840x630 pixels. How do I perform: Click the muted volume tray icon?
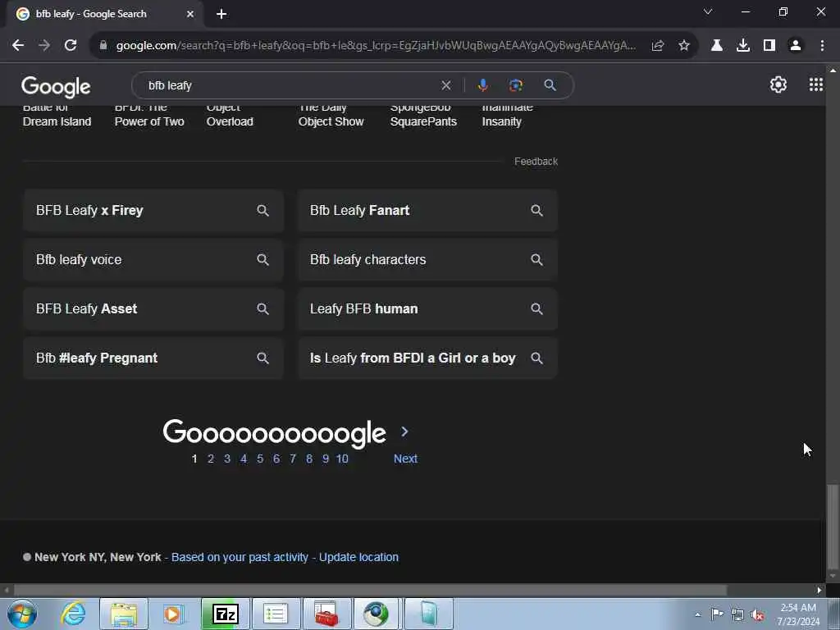point(757,614)
